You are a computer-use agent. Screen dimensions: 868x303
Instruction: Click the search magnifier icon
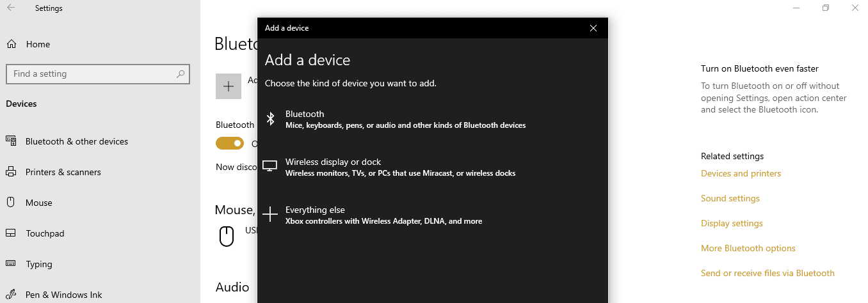181,74
